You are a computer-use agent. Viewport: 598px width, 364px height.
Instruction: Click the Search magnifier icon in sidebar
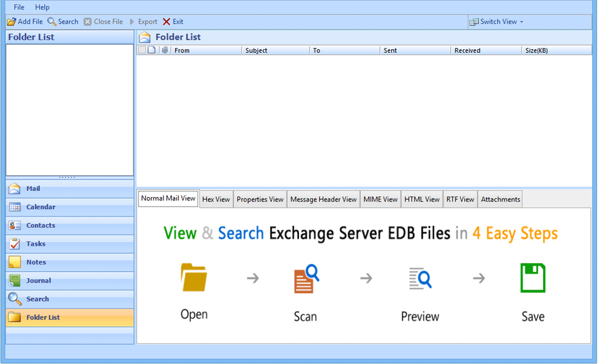(x=14, y=299)
